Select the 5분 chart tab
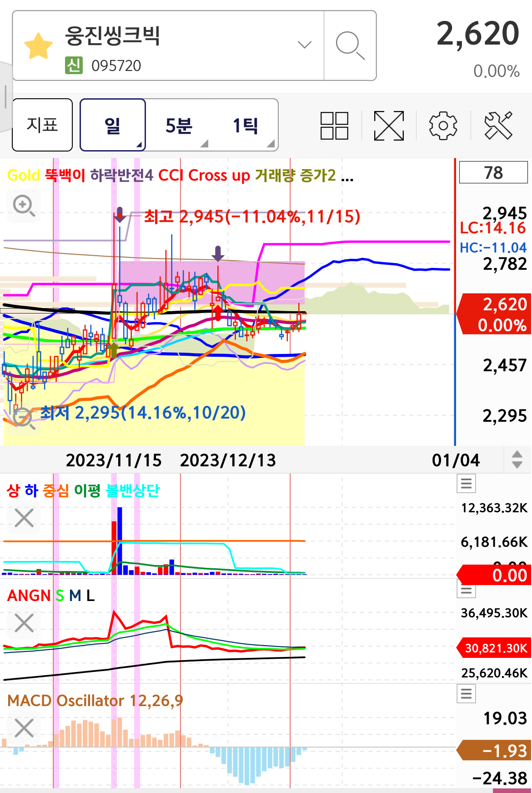The image size is (532, 793). click(179, 126)
